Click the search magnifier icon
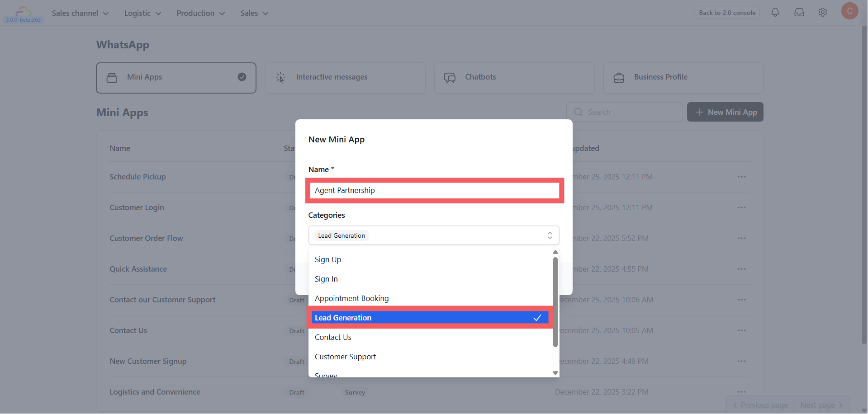The image size is (868, 414). [x=578, y=112]
